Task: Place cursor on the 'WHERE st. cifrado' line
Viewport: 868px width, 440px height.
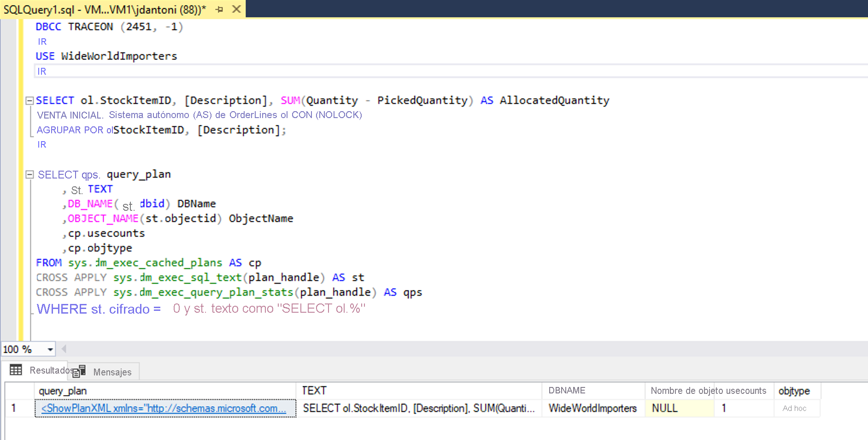Action: point(201,309)
